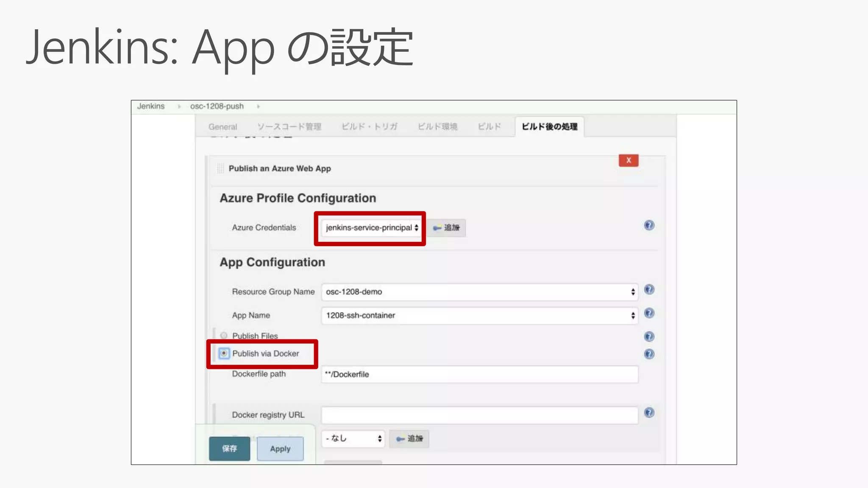Show help for Publish via Docker

[x=649, y=354]
